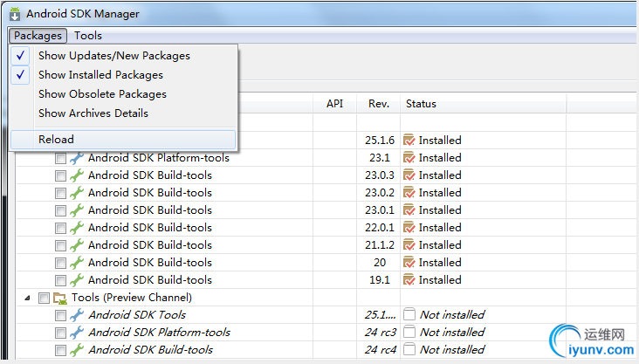Screen dimensions: 639x364
Task: Check the Android SDK Platform-tools 23.1 checkbox
Action: coord(60,158)
